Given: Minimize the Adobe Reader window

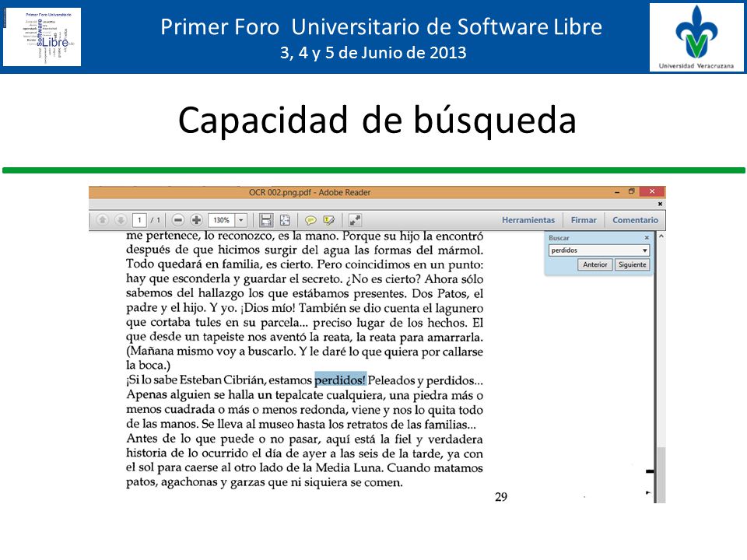Looking at the screenshot, I should (x=617, y=192).
